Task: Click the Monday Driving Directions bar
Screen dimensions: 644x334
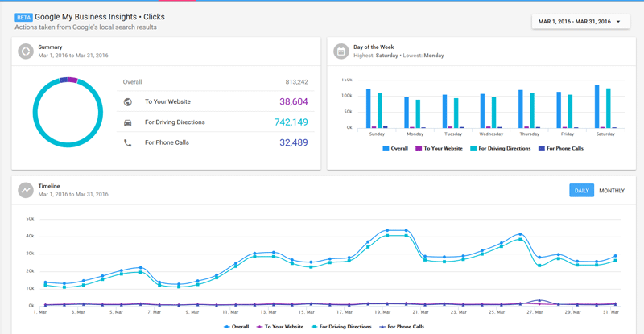Action: (418, 113)
